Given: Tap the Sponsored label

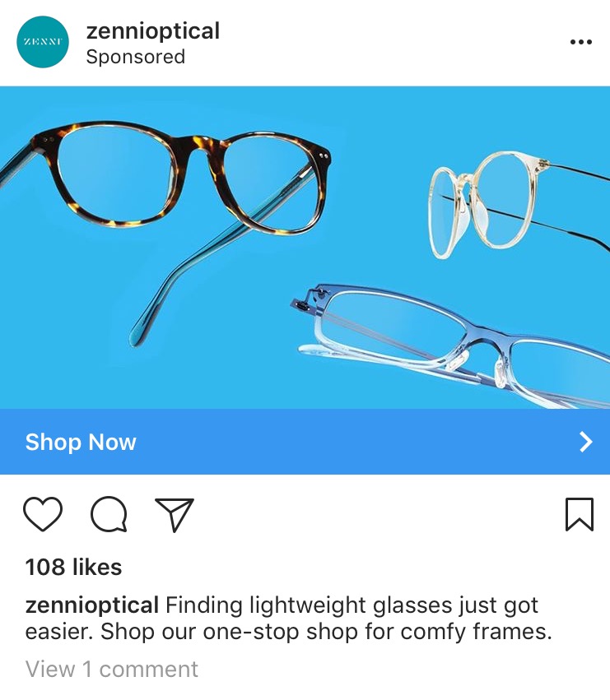Looking at the screenshot, I should pyautogui.click(x=135, y=57).
